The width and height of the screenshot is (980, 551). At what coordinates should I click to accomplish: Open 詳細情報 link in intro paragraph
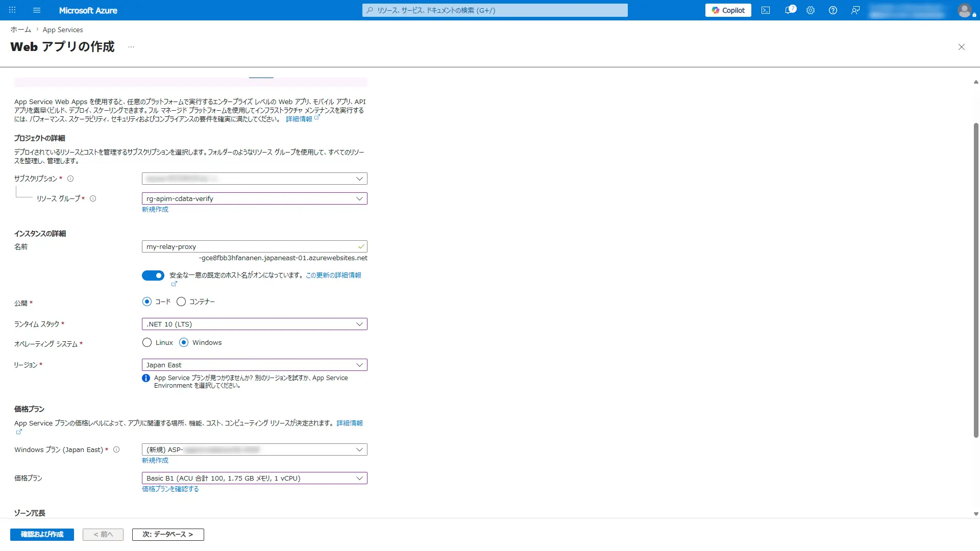299,119
